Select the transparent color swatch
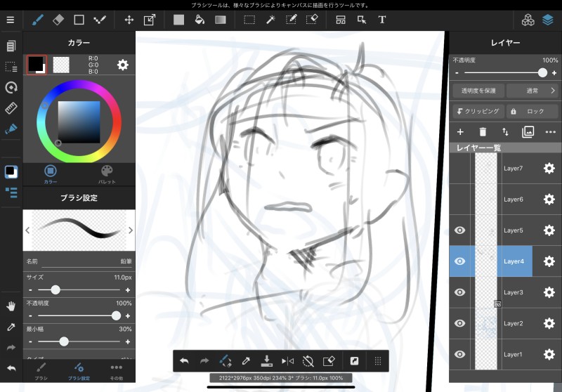Image resolution: width=562 pixels, height=392 pixels. tap(61, 65)
